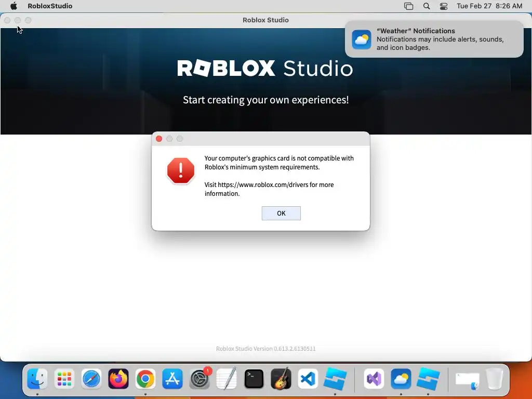Click the Roblox Studio Dock icon beside VS Code
This screenshot has width=532, height=399.
tap(335, 379)
